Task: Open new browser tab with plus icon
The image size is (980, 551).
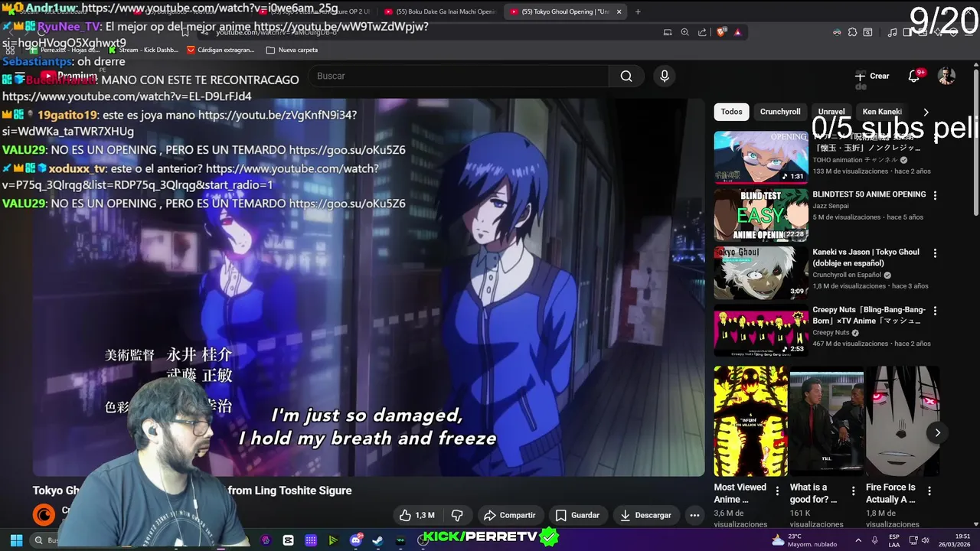Action: 638,11
